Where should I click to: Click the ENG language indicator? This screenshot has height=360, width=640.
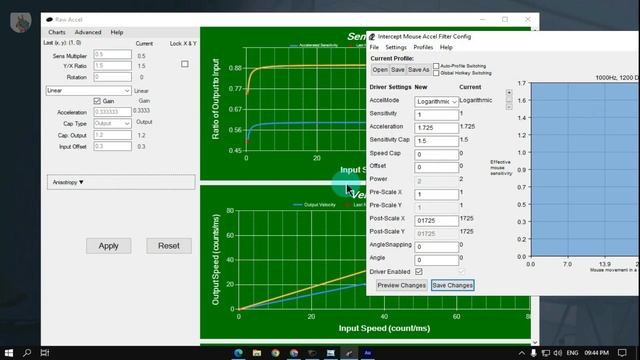572,353
